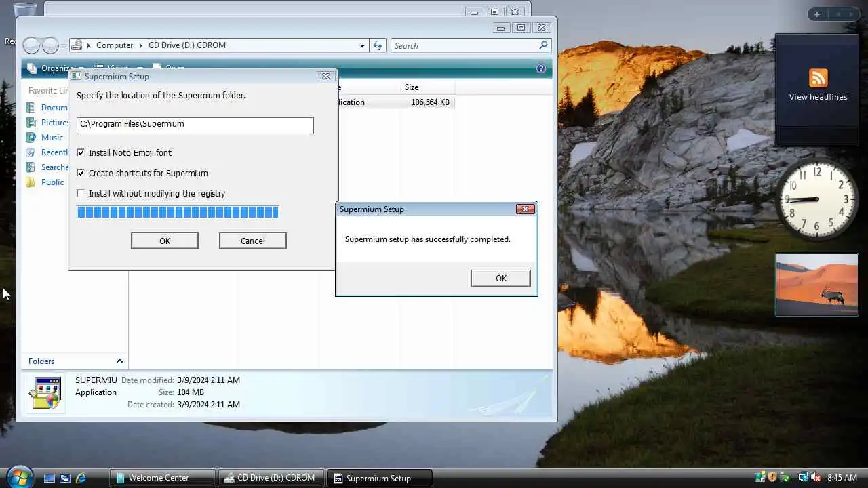Select Computer in the address breadcrumb
This screenshot has height=488, width=868.
115,45
